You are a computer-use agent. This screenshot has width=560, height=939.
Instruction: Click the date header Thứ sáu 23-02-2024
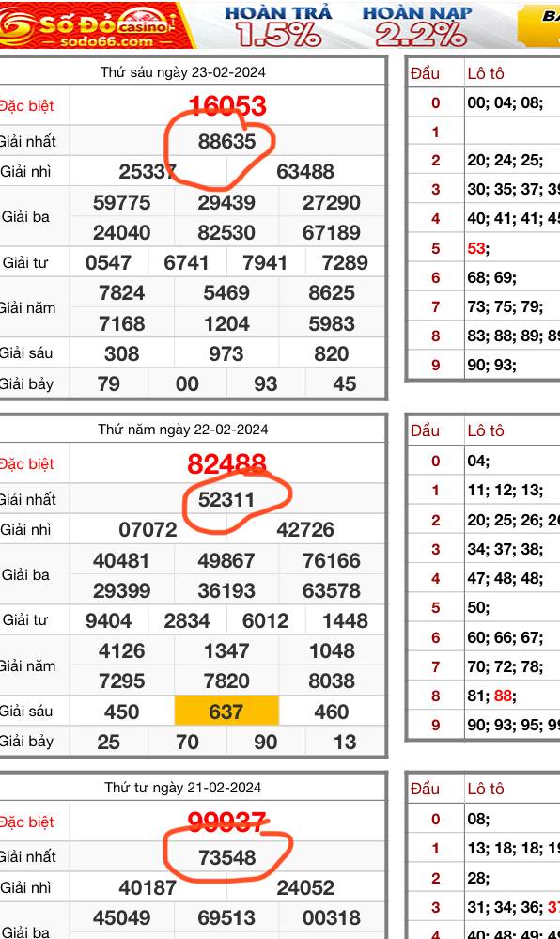[182, 72]
